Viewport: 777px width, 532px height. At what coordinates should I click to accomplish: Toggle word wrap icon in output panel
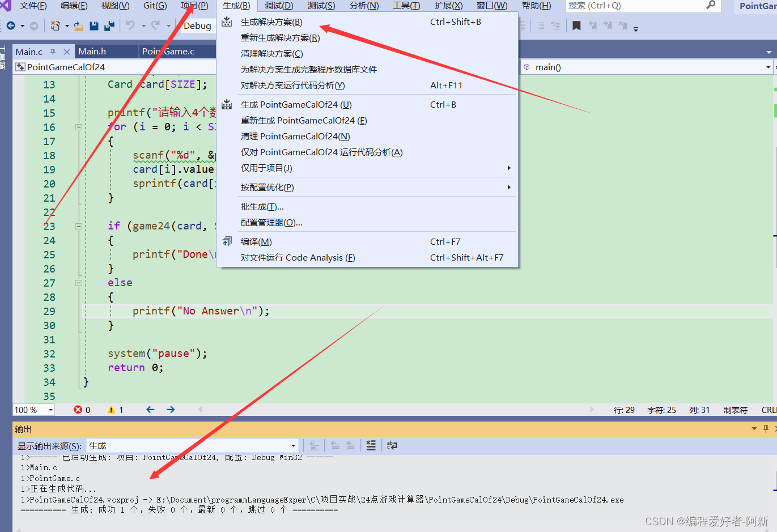(x=392, y=445)
